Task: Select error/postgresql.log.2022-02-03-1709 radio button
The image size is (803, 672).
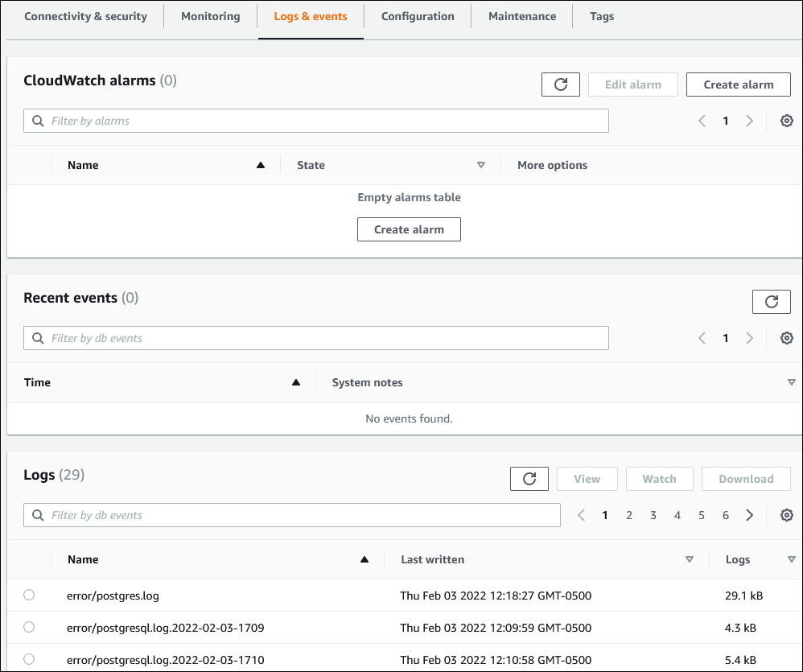Action: click(29, 628)
